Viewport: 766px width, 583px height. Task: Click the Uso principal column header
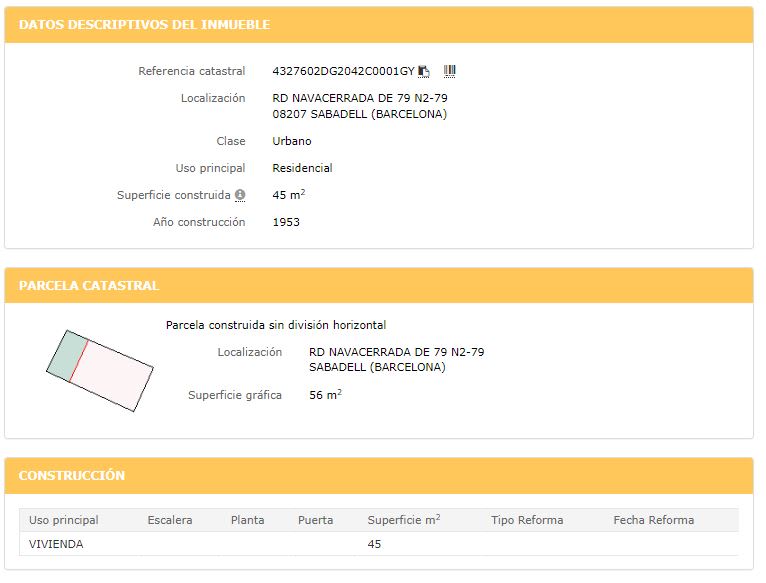pyautogui.click(x=64, y=520)
